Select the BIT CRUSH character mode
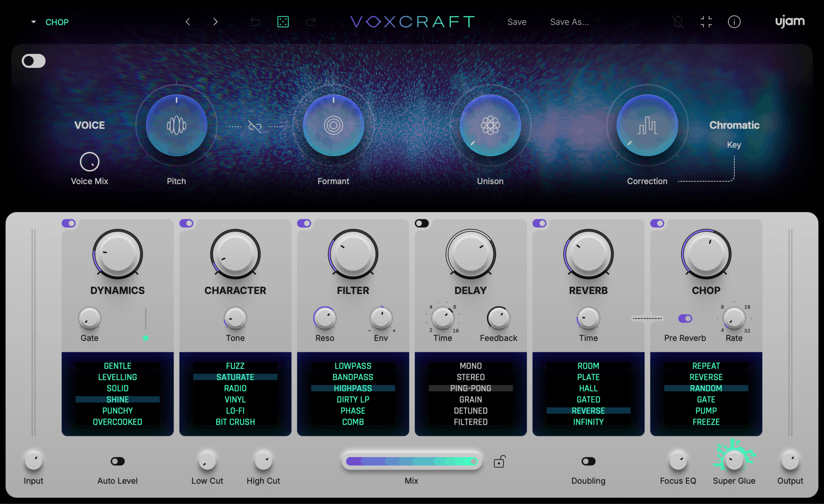The image size is (824, 504). [235, 422]
